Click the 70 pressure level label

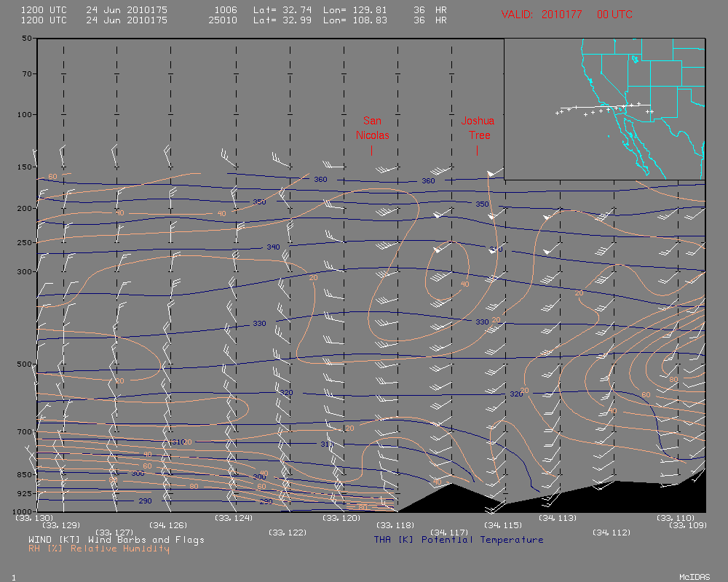[27, 73]
